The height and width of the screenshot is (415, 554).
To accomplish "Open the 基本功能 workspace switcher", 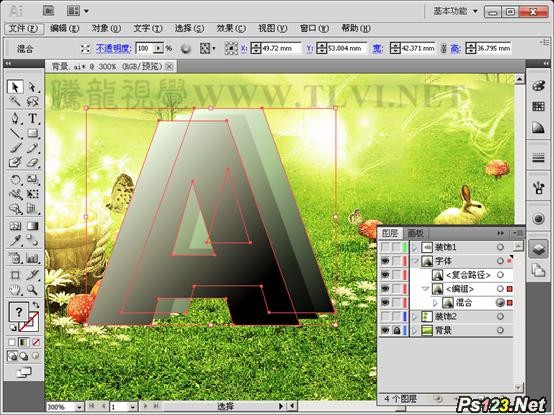I will tap(455, 11).
